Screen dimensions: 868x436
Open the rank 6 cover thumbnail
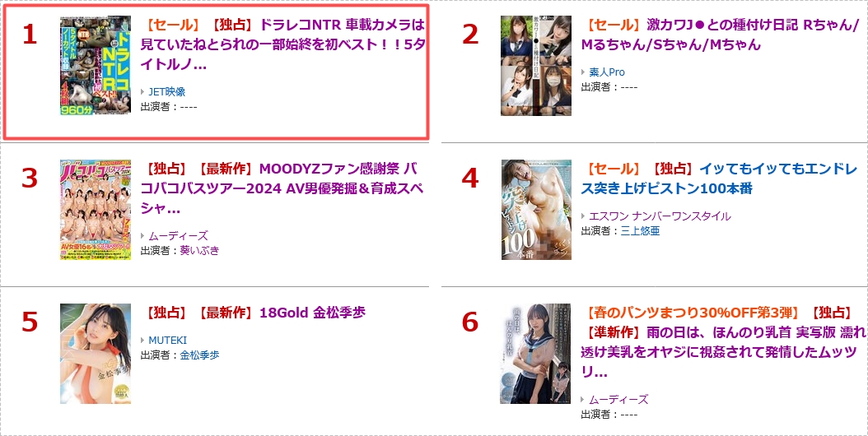(535, 354)
